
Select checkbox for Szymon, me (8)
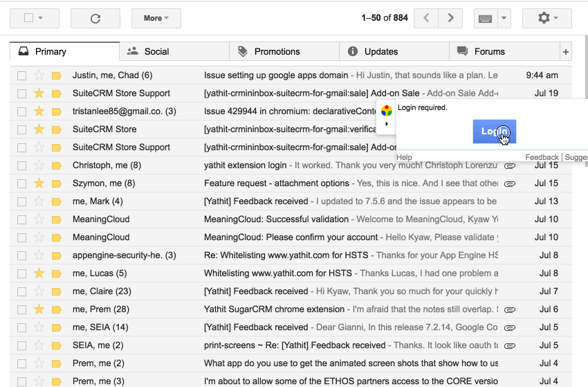[x=21, y=183]
